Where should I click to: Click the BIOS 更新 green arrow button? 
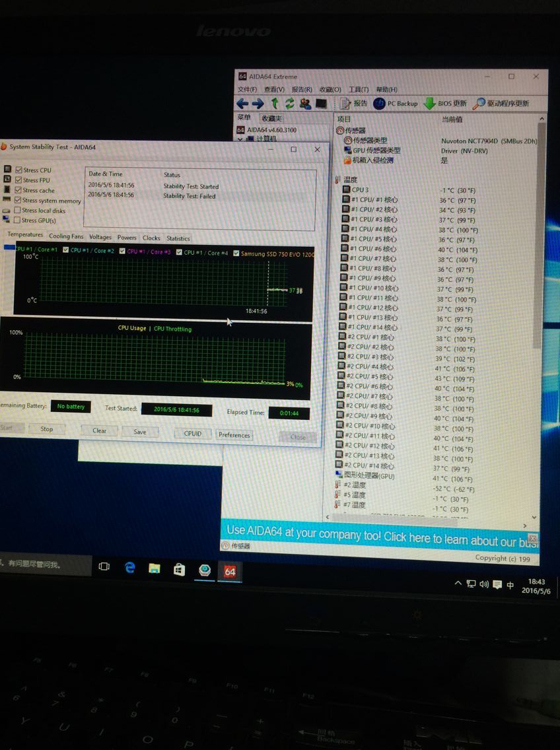pos(445,103)
